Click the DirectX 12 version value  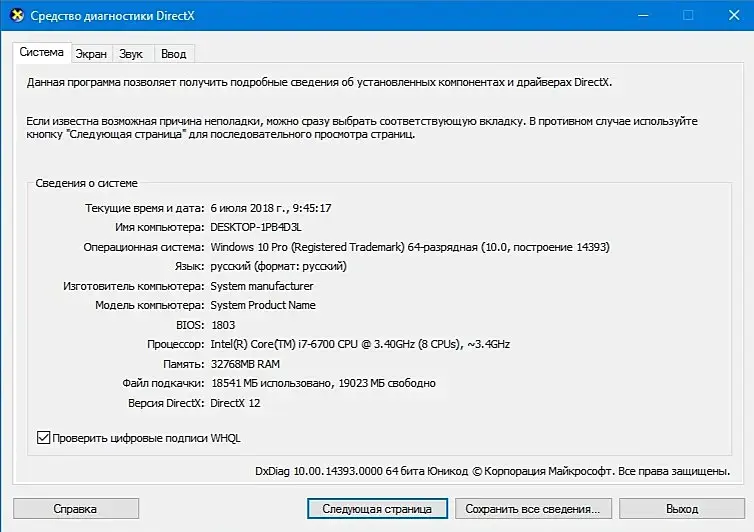point(237,402)
